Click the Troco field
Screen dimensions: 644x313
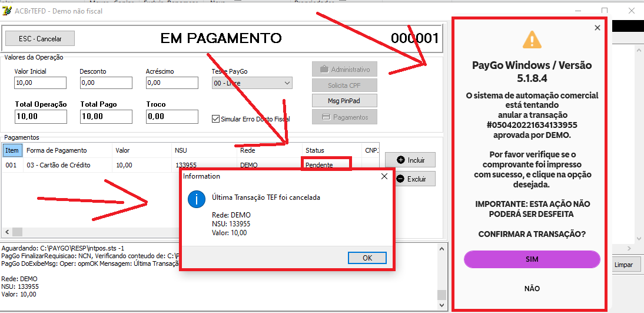coord(172,116)
